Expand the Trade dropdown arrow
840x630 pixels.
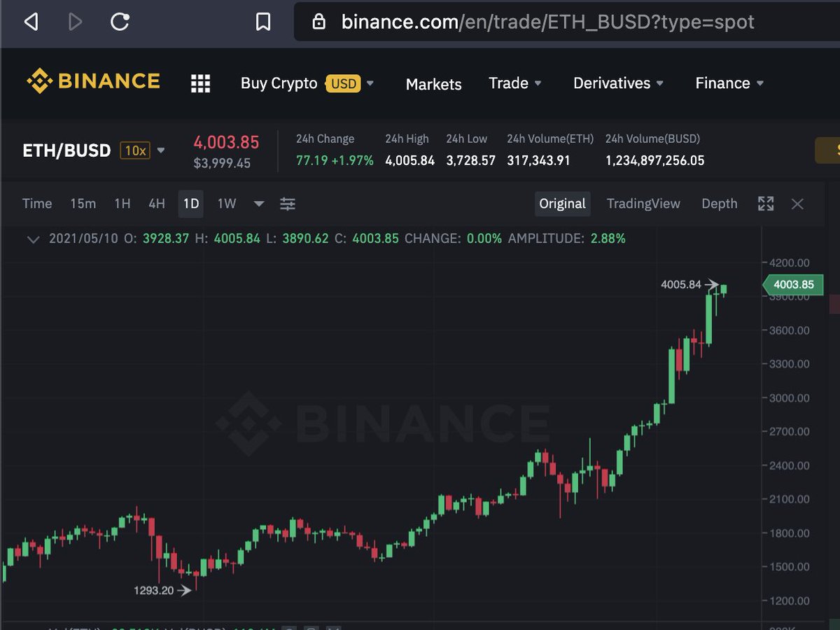click(x=538, y=83)
